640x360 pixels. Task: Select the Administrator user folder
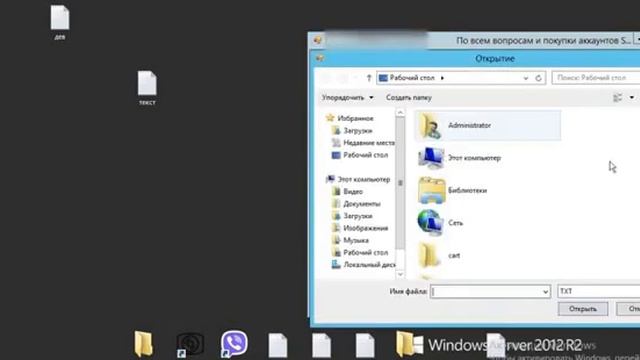[488, 125]
